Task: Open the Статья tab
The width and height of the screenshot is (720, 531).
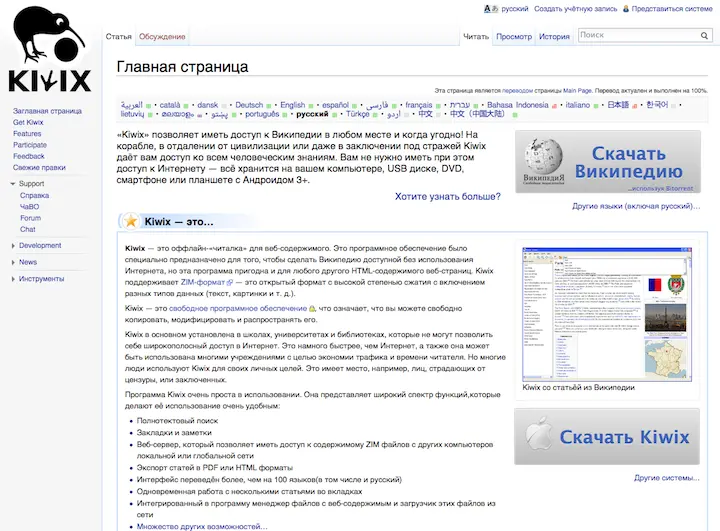Action: (118, 36)
